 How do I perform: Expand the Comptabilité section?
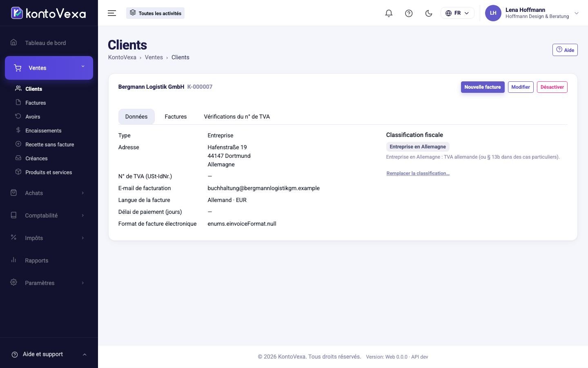coord(49,215)
